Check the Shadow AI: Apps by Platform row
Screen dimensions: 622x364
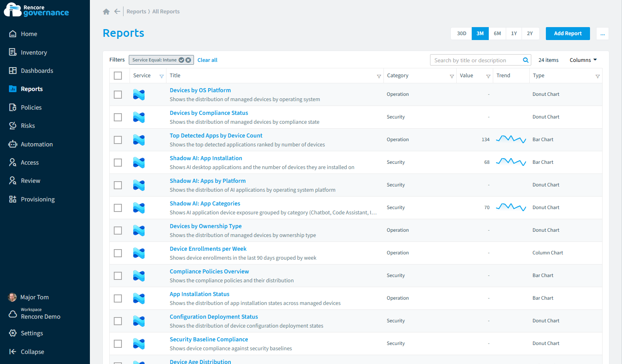tap(118, 185)
